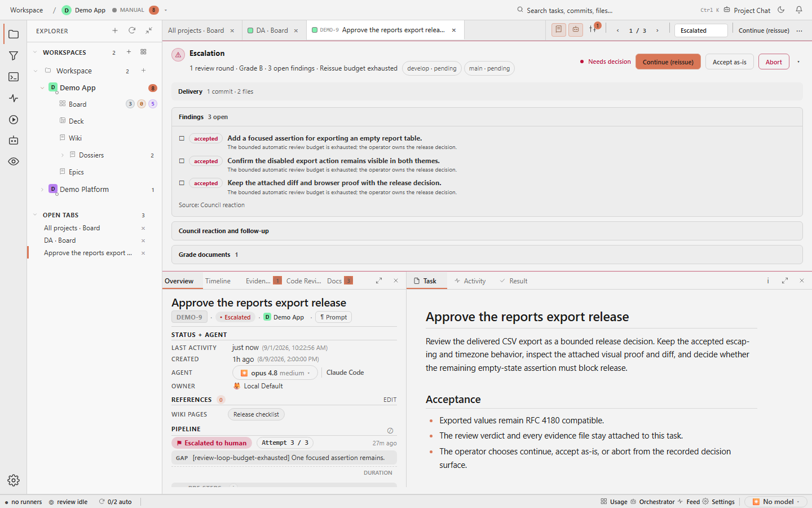Open the filter funnel view in sidebar
812x508 pixels.
pyautogui.click(x=14, y=56)
